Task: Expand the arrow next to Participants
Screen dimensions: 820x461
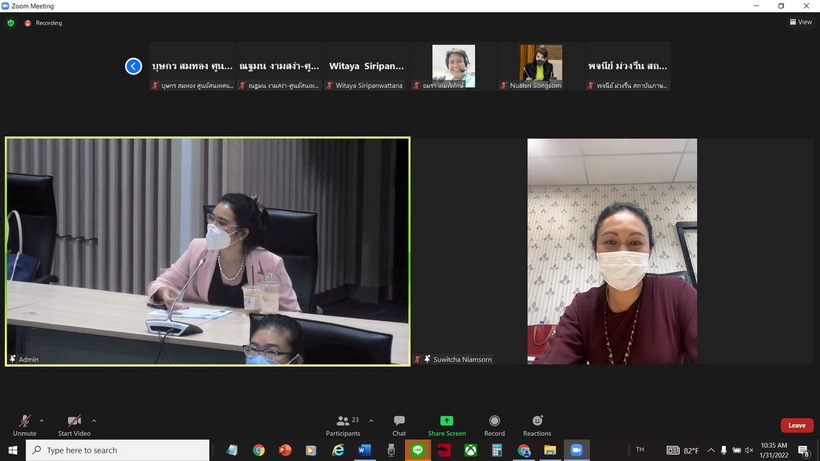Action: [371, 420]
